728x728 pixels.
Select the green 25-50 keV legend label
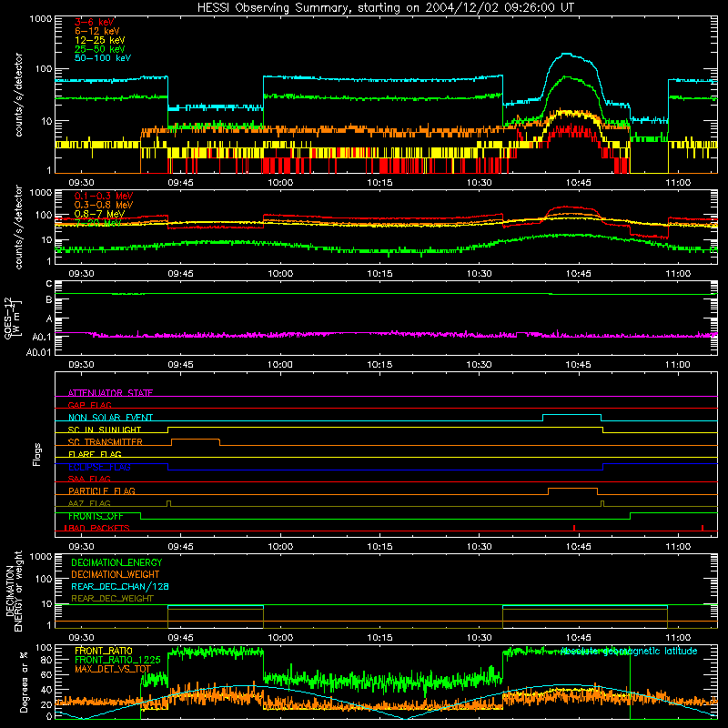tap(100, 49)
